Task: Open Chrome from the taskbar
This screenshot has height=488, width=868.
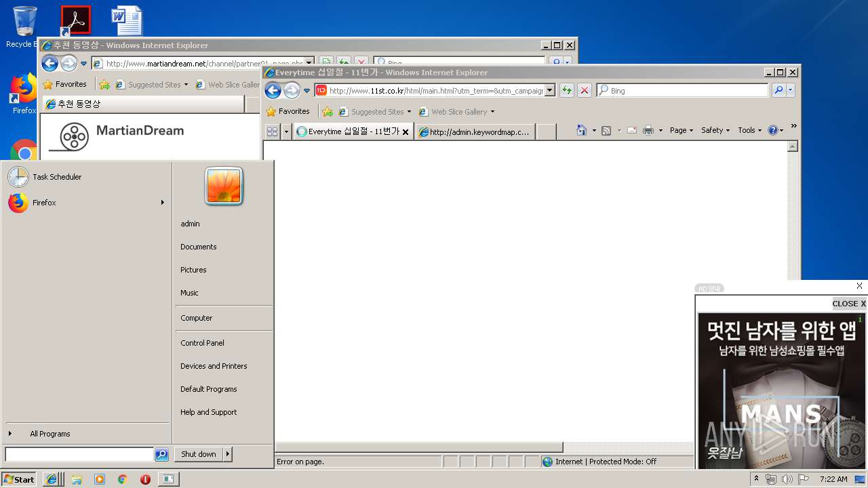Action: (x=122, y=479)
